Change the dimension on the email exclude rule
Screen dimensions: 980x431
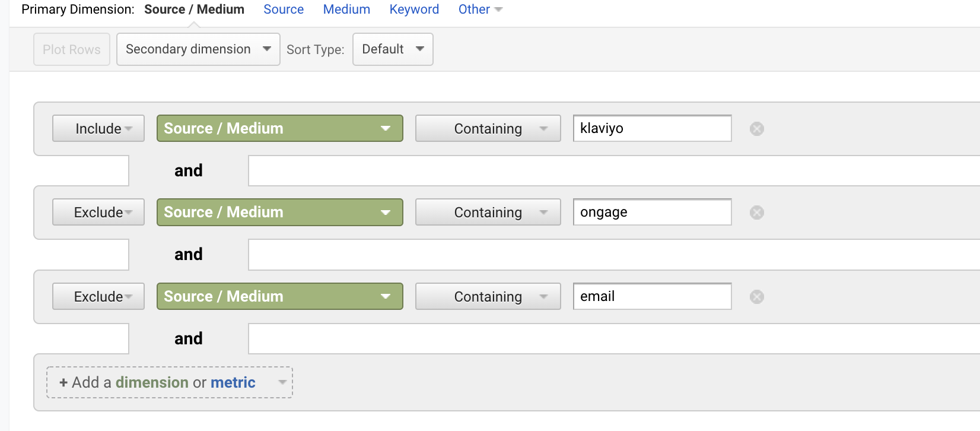(x=279, y=296)
